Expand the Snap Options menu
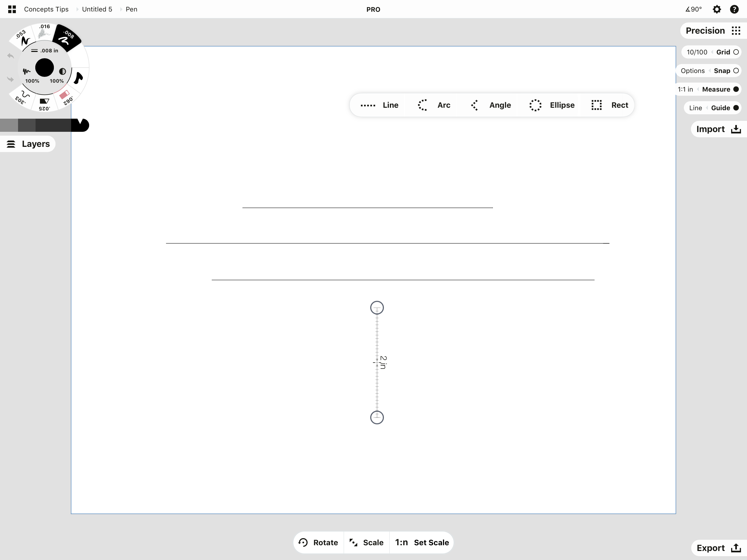Viewport: 747px width, 560px height. [692, 71]
